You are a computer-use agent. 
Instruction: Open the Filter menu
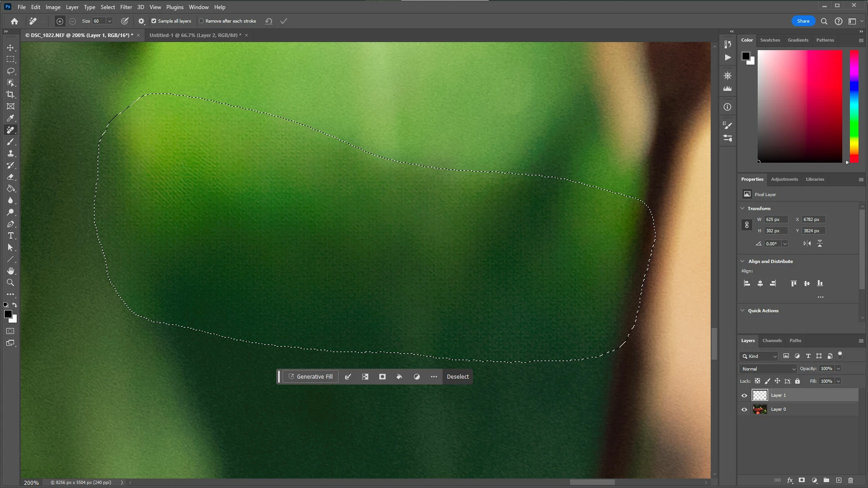point(126,7)
